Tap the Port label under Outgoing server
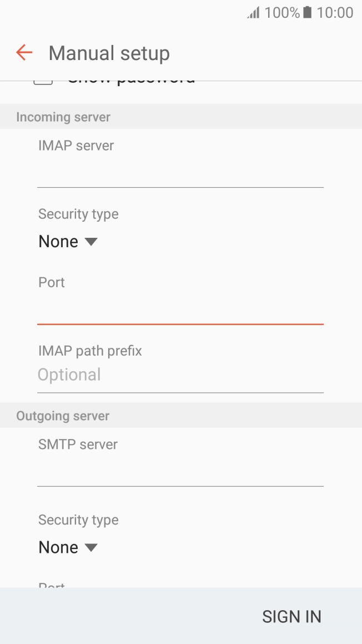 tap(51, 586)
